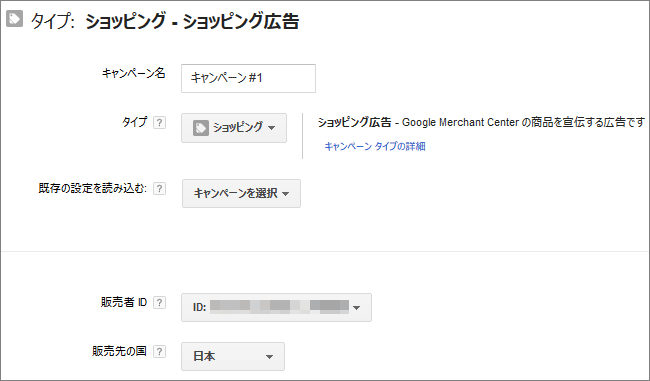Screen dimensions: 650x381
Task: Click the 既存の設定を読み込む label
Action: (93, 188)
